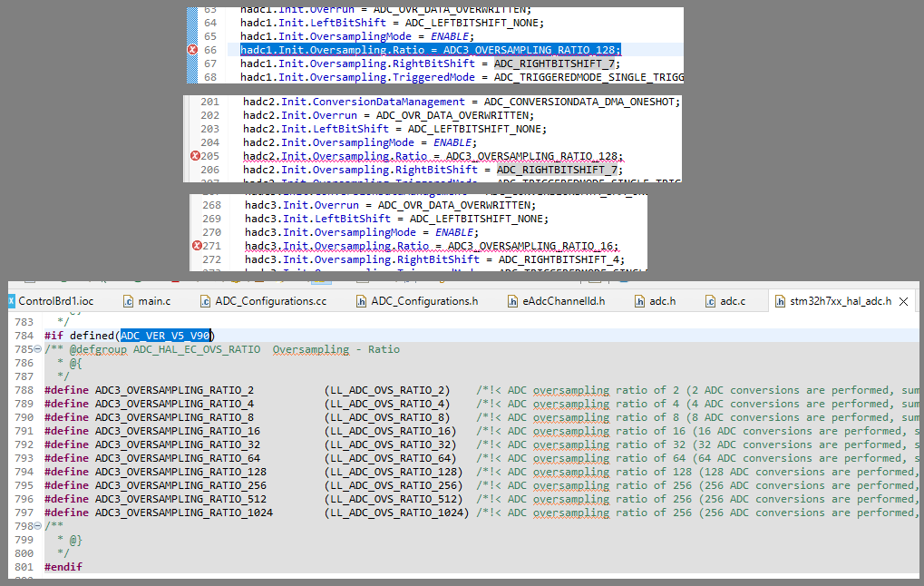
Task: Open the adc.c tab
Action: tap(725, 301)
